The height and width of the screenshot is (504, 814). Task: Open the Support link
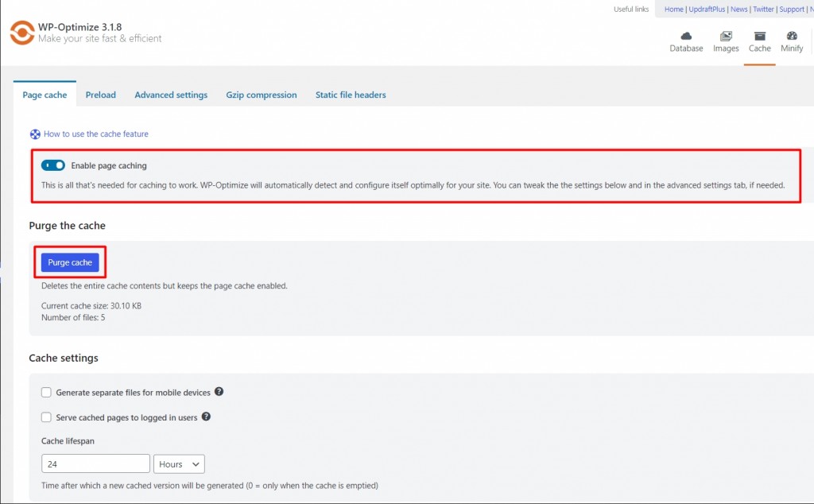(792, 10)
